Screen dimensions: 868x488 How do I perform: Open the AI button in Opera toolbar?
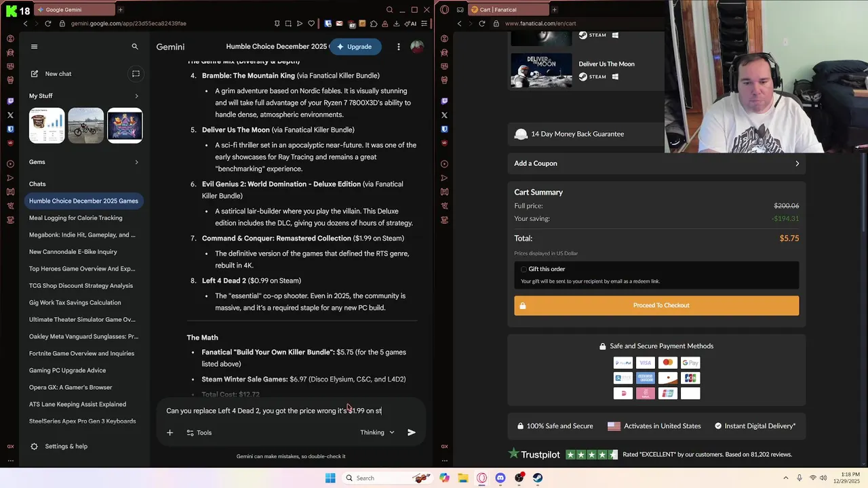click(411, 24)
